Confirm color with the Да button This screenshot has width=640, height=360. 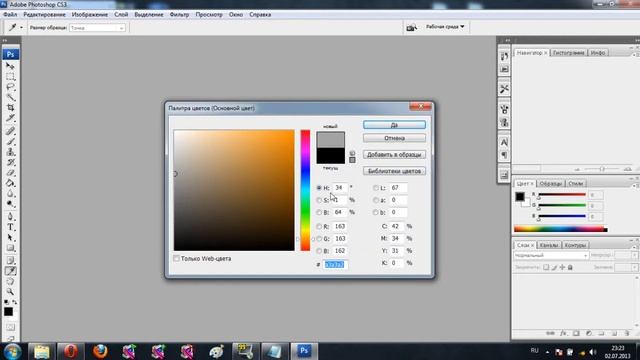(394, 125)
